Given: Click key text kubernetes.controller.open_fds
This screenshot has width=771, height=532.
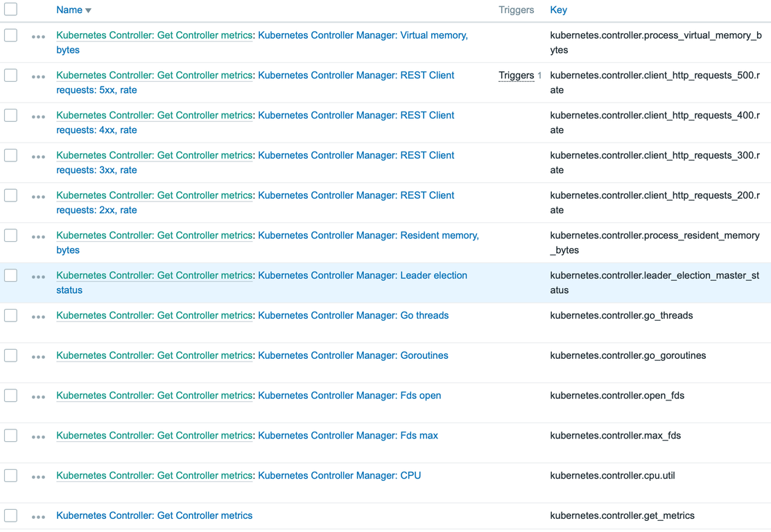Looking at the screenshot, I should point(617,396).
